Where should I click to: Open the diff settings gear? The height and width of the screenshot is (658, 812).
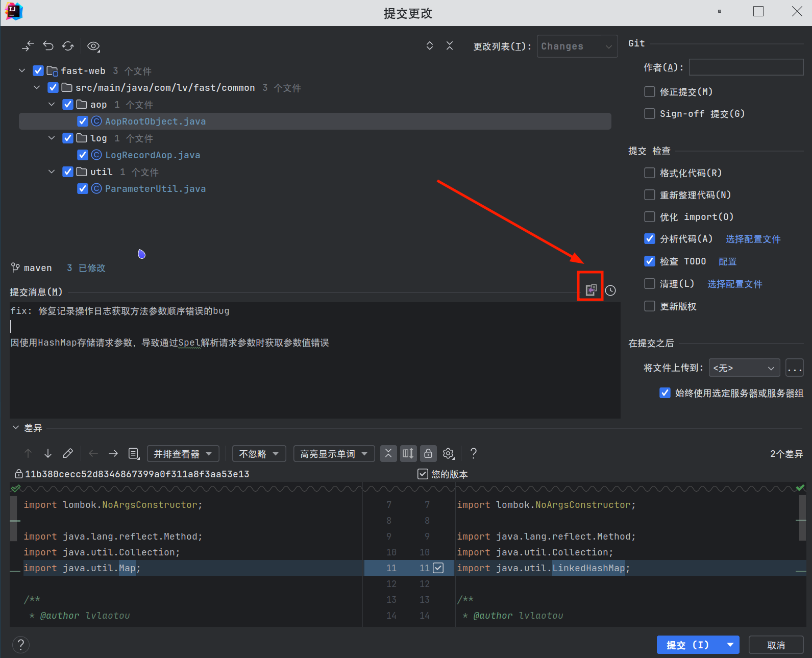(449, 453)
